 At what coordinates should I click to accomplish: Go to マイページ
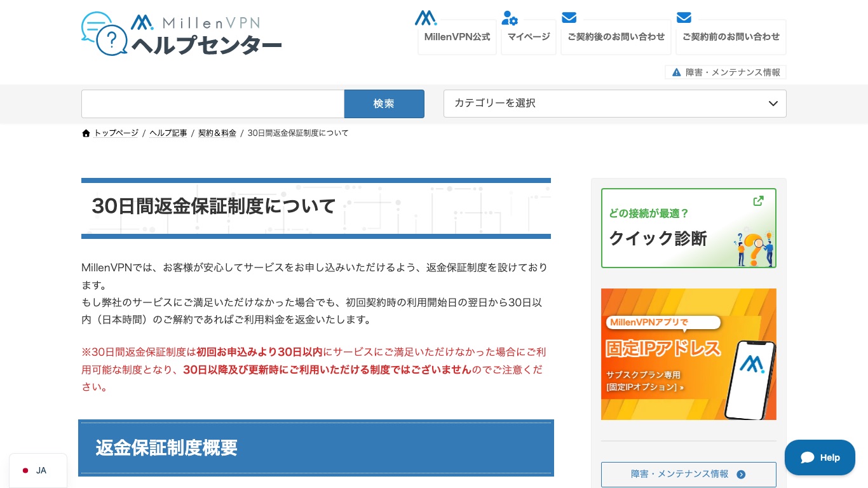[x=529, y=37]
